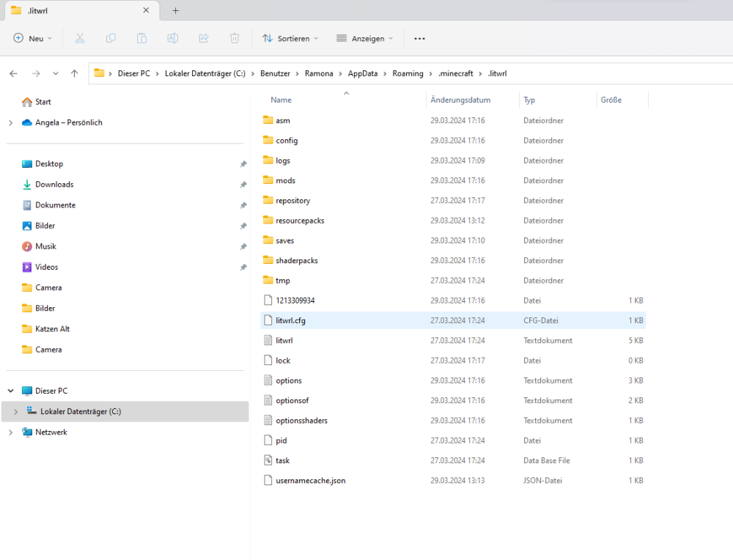
Task: Open the mods folder icon
Action: pyautogui.click(x=268, y=180)
